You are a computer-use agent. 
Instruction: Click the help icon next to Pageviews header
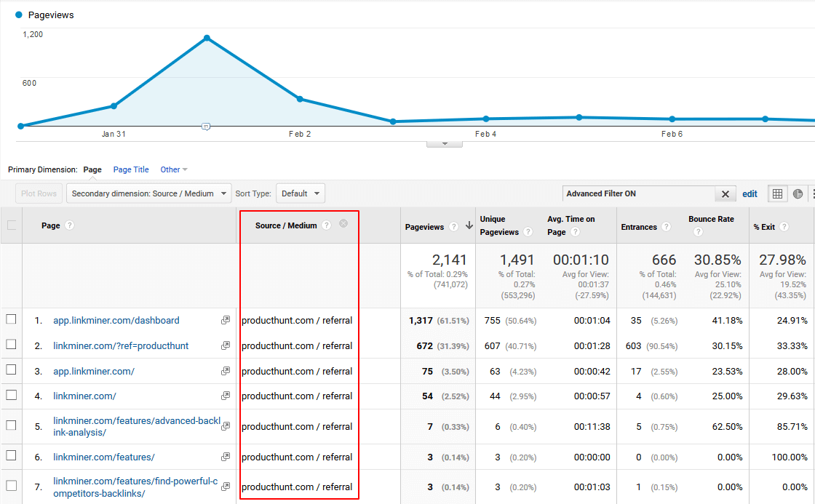click(454, 227)
